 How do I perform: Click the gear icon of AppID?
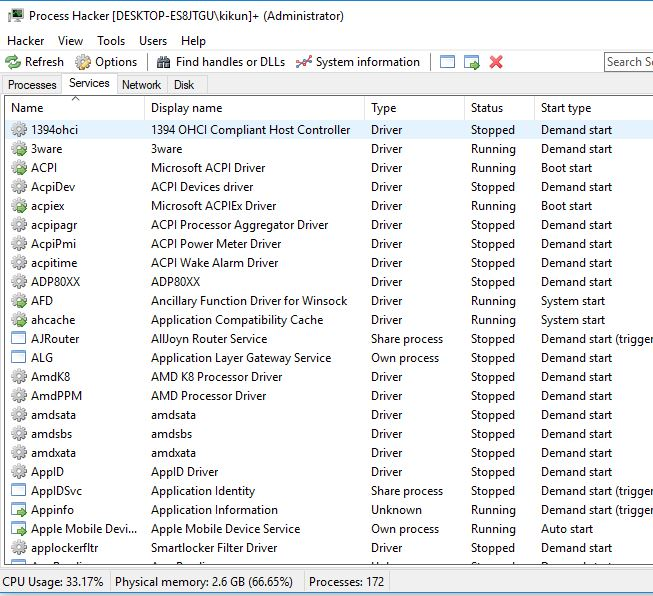pyautogui.click(x=19, y=472)
